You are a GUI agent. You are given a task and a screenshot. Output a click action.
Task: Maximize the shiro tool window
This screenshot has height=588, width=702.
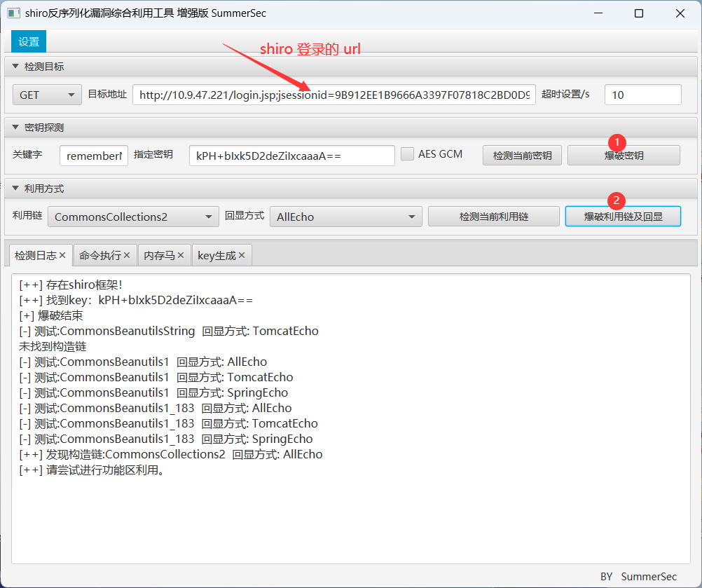(x=639, y=13)
